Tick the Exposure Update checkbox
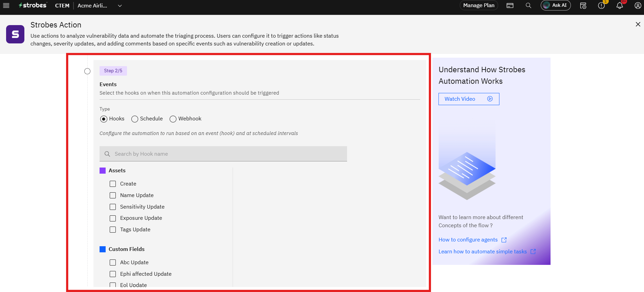This screenshot has height=292, width=644. 113,218
